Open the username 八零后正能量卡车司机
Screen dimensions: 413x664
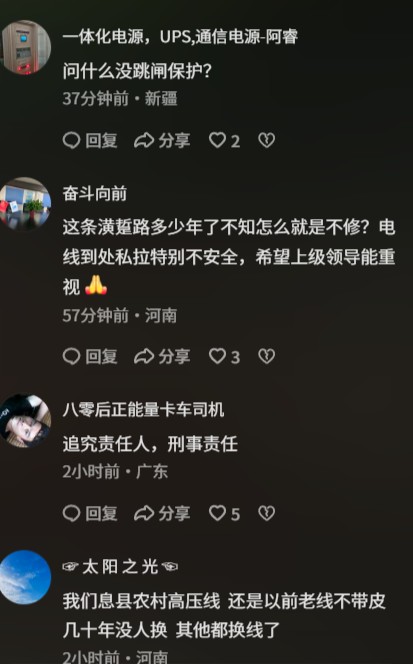pyautogui.click(x=143, y=410)
